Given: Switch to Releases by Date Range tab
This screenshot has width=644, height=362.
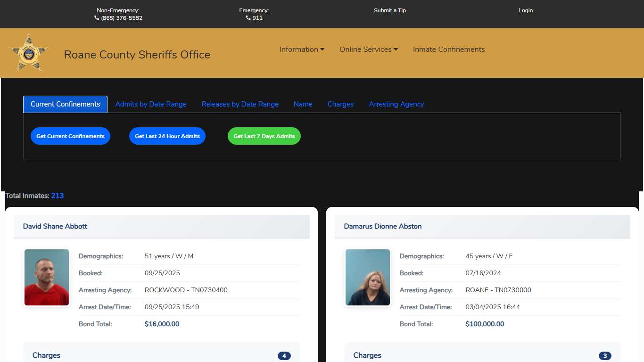Looking at the screenshot, I should click(240, 104).
